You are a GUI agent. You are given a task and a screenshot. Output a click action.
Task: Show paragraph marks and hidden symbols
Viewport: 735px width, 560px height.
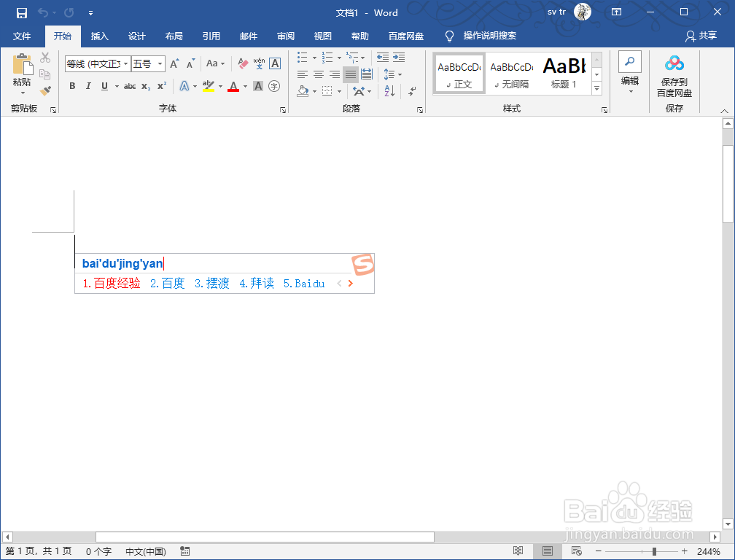[412, 91]
